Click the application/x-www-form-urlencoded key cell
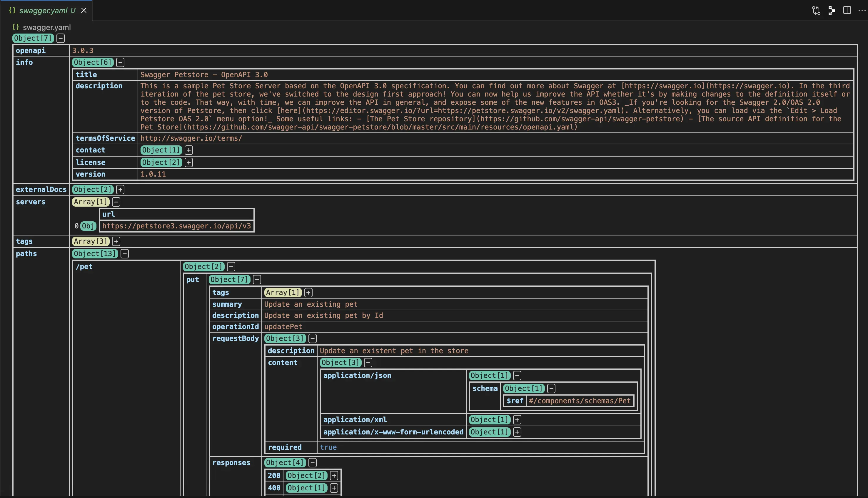The height and width of the screenshot is (498, 868). [393, 432]
